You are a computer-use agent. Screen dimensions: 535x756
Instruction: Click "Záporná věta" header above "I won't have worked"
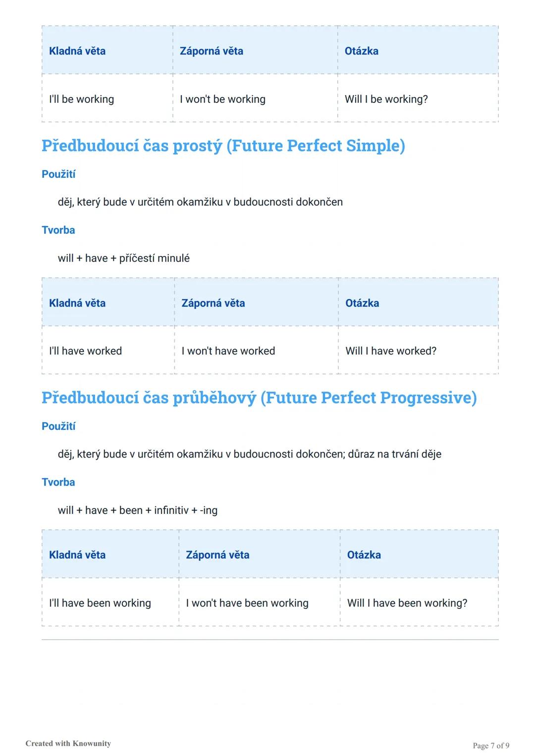pos(213,303)
